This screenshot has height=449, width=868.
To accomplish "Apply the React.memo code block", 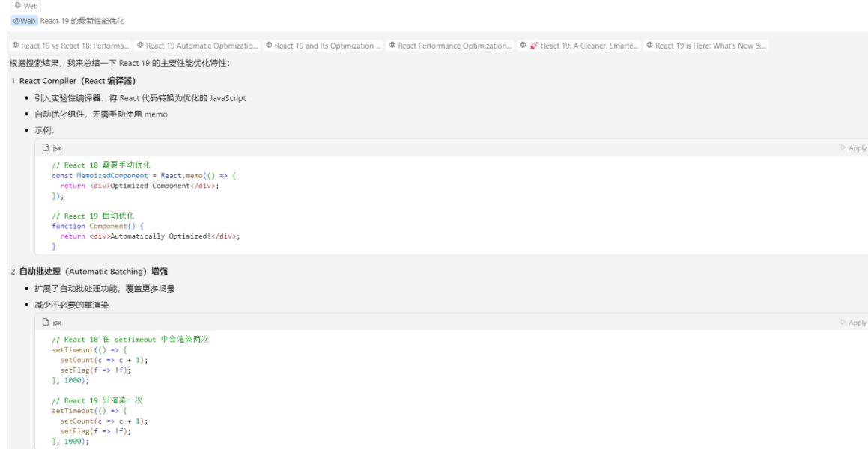I will (x=853, y=147).
